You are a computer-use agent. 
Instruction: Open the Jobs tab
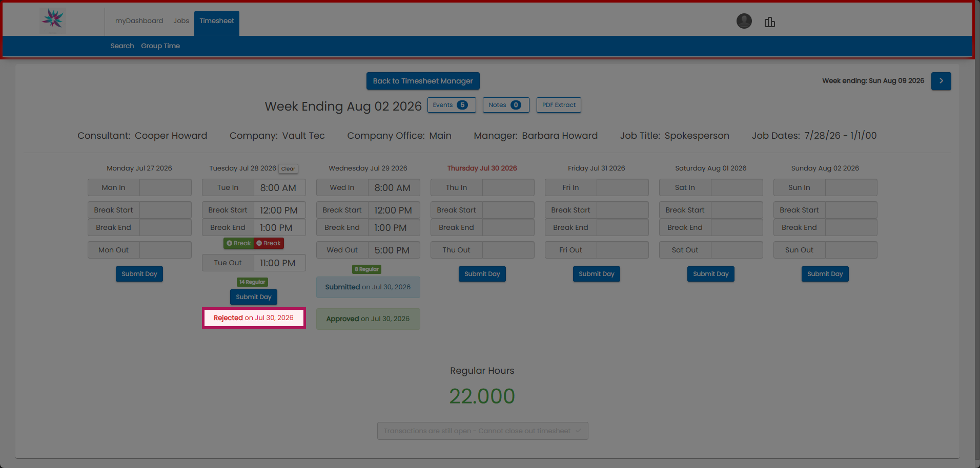(181, 21)
